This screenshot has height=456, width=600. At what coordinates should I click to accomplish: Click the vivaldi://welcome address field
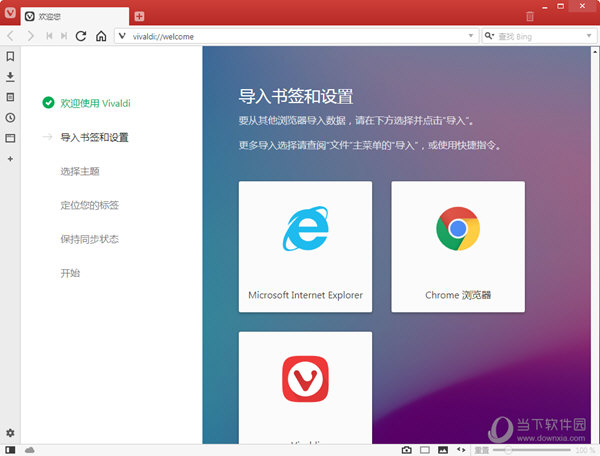click(x=296, y=36)
